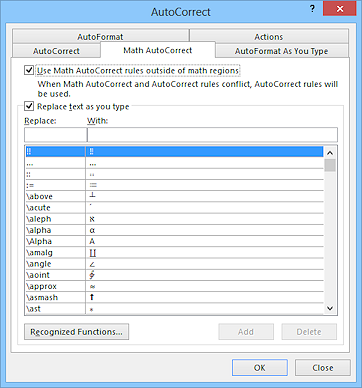Click the help question mark icon
This screenshot has height=388, width=362.
[312, 9]
